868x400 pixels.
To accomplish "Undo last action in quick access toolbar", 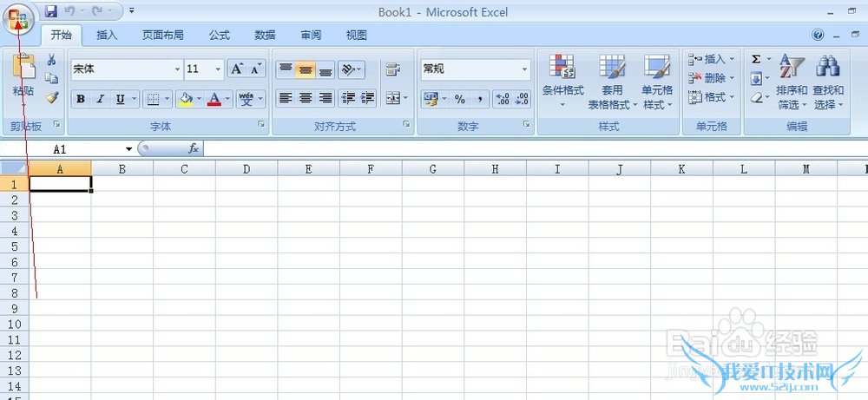I will coord(69,11).
